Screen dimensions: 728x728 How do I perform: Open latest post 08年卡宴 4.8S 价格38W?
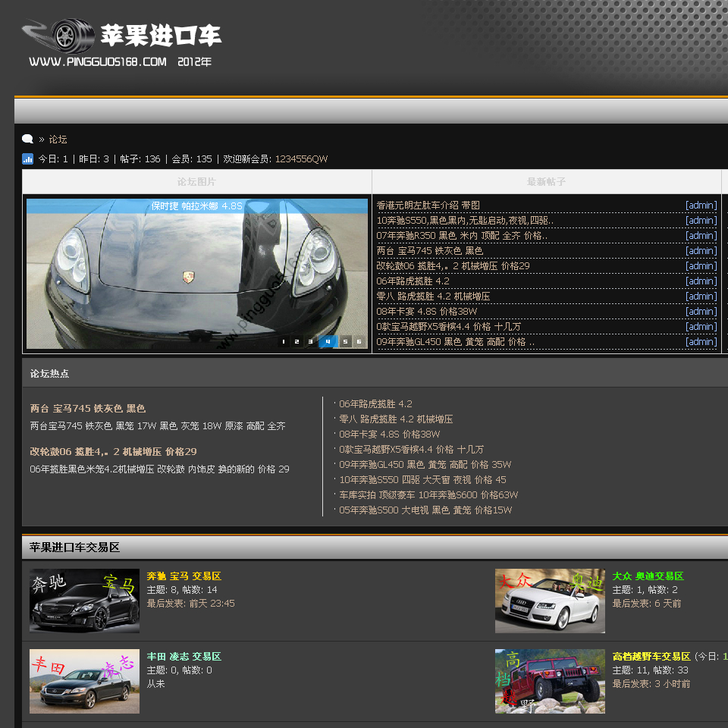pos(427,312)
